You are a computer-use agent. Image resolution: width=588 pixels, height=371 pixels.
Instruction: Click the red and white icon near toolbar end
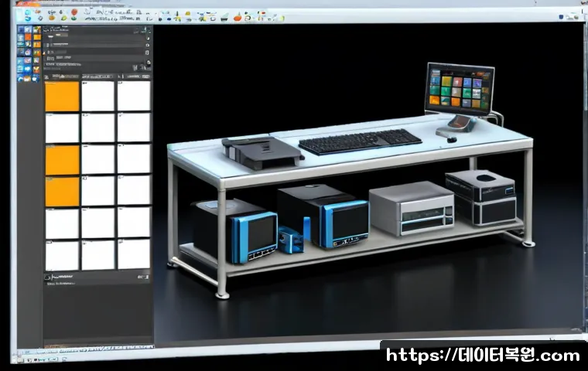pyautogui.click(x=262, y=12)
